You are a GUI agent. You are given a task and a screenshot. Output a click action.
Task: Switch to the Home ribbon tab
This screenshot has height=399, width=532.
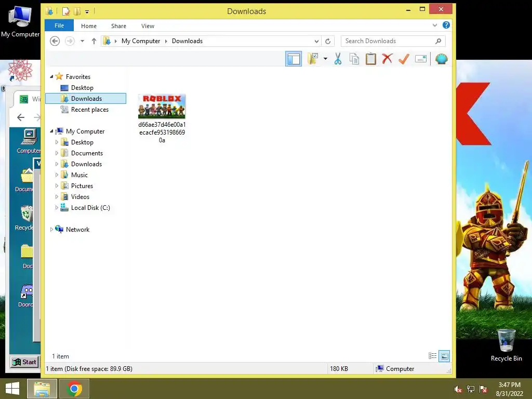coord(89,26)
